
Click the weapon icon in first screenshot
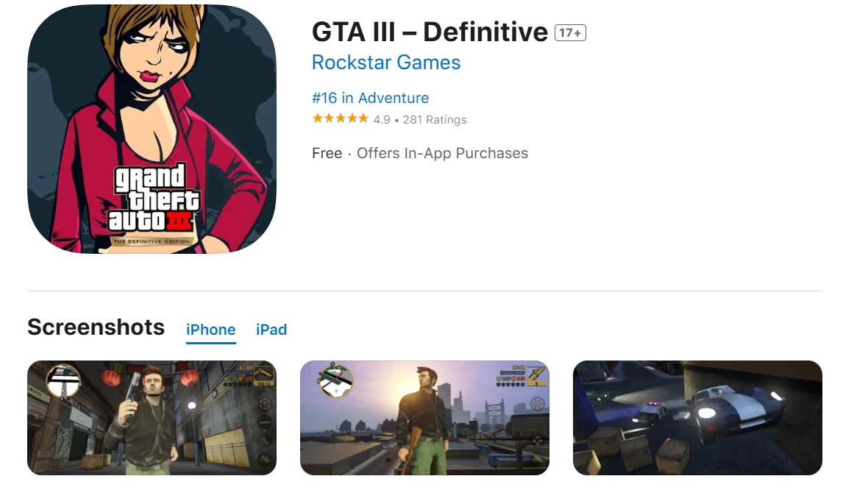pyautogui.click(x=264, y=376)
